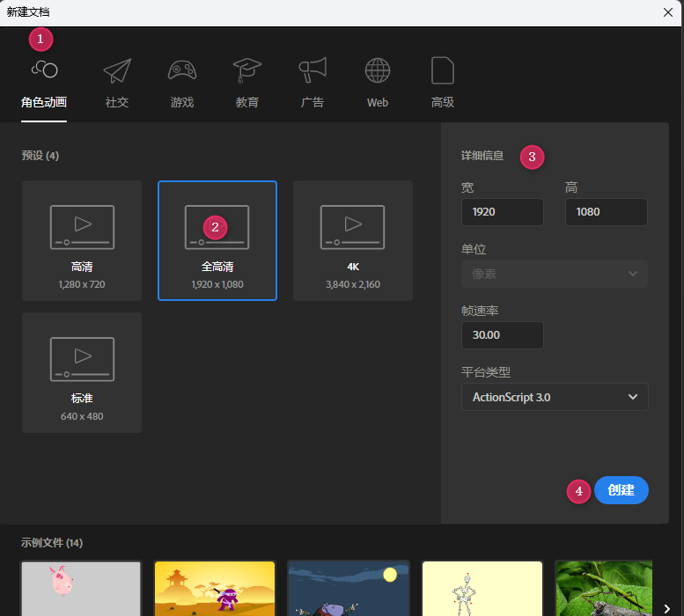Choose the 标准 640 x 480 preset
Viewport: 684px width, 616px height.
click(82, 373)
